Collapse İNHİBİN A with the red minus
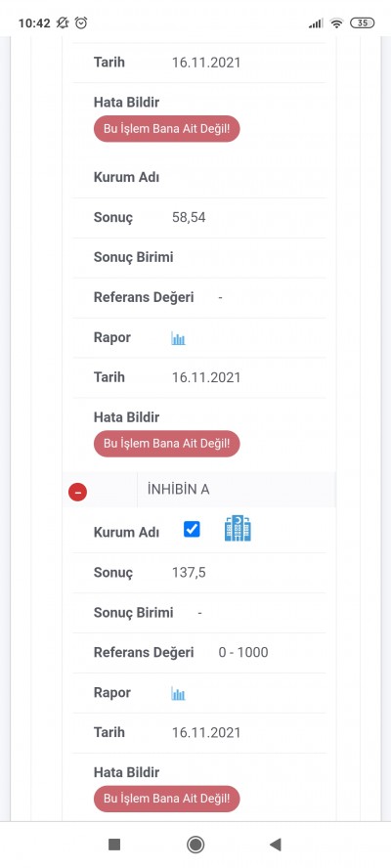Viewport: 391px width, 868px height. click(x=77, y=492)
